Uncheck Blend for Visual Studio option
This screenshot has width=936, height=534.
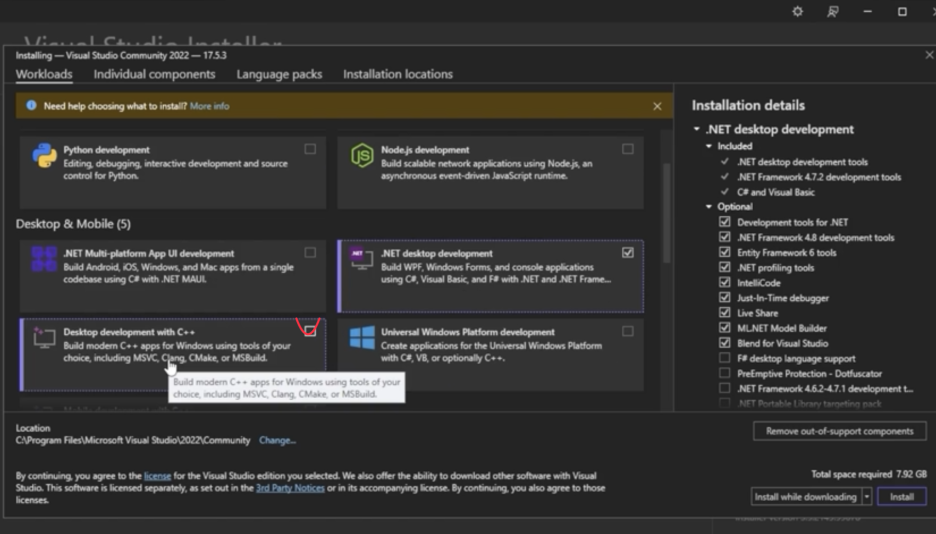click(725, 342)
